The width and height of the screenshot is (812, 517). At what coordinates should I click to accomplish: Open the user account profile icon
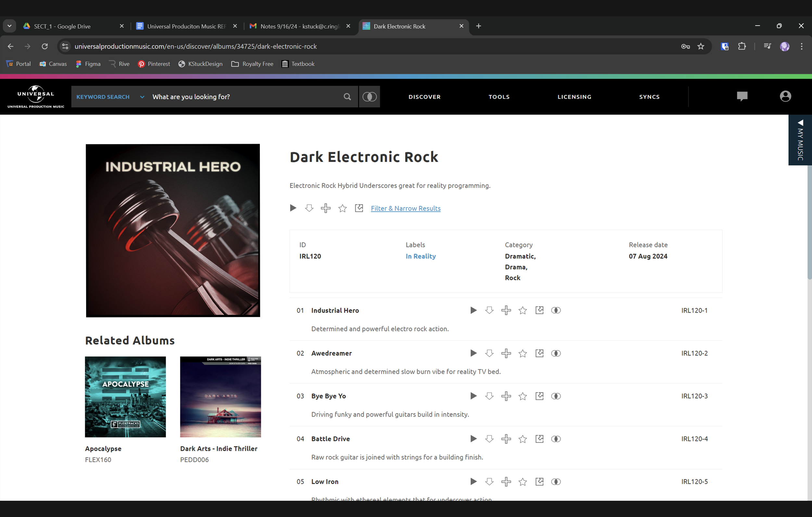click(x=785, y=96)
